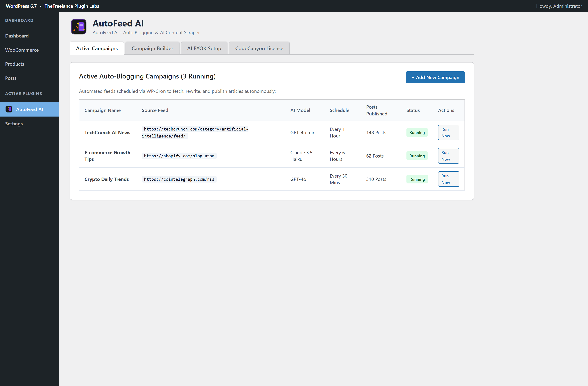Click the Campaign Name column header

tap(103, 110)
